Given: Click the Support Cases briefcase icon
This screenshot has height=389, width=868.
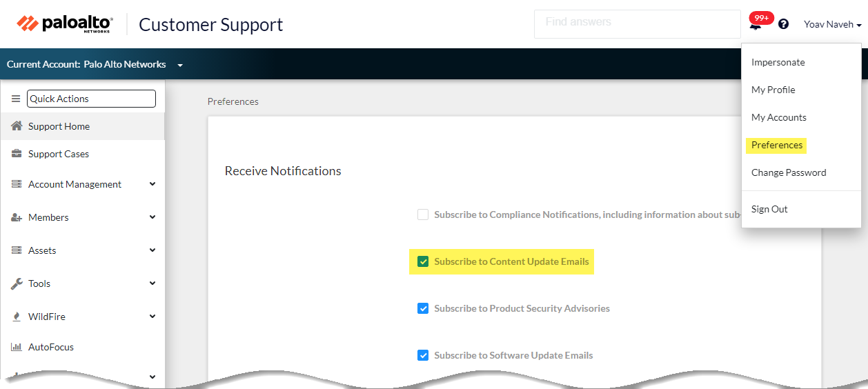Looking at the screenshot, I should point(17,154).
